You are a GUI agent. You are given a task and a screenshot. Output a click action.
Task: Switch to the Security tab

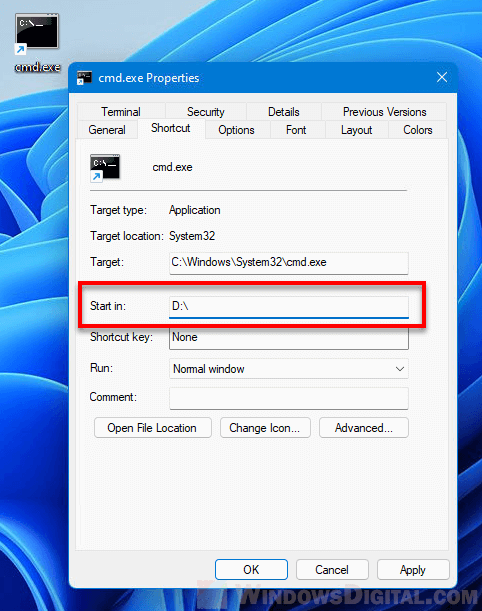pyautogui.click(x=205, y=112)
